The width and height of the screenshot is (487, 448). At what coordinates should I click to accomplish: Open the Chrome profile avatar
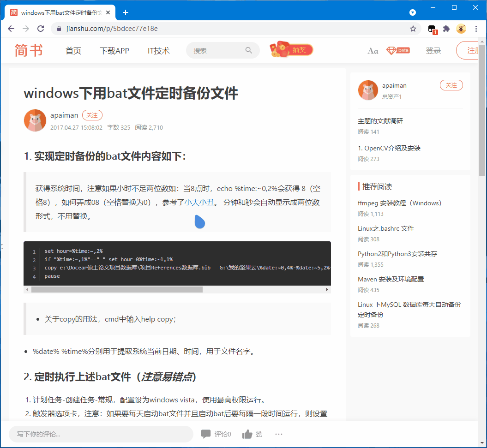click(461, 29)
